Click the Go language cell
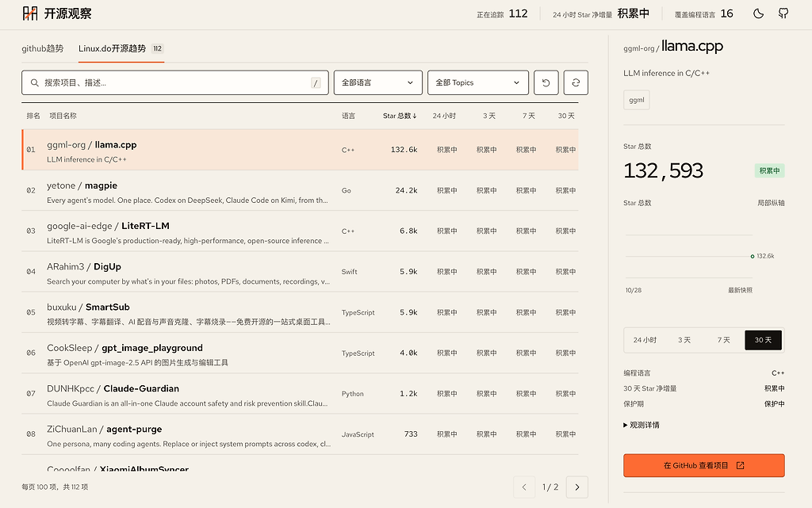The image size is (812, 508). [346, 190]
